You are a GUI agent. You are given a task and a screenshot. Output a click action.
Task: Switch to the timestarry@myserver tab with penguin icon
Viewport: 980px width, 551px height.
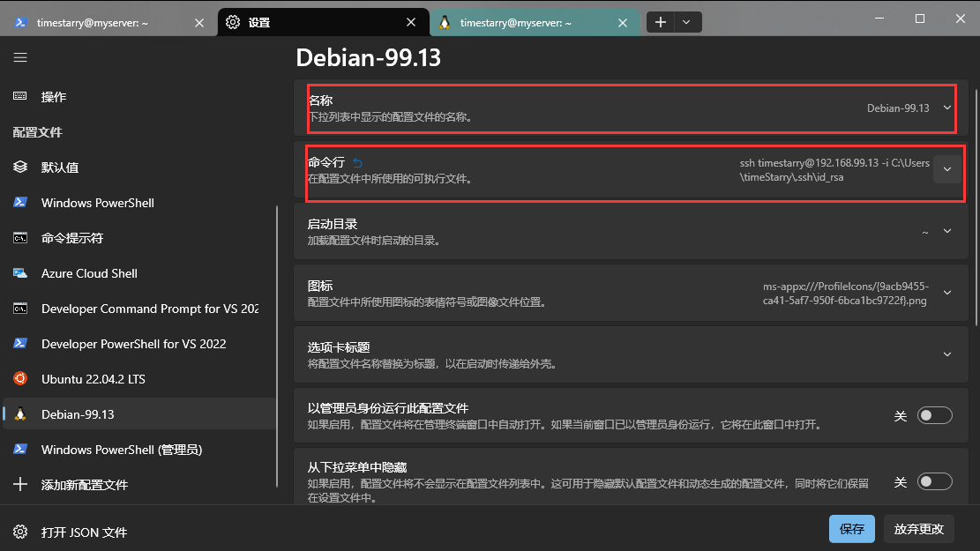(535, 23)
